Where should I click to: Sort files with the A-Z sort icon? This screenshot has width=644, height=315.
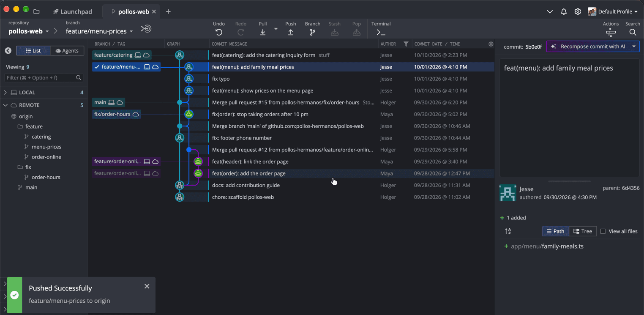[508, 231]
